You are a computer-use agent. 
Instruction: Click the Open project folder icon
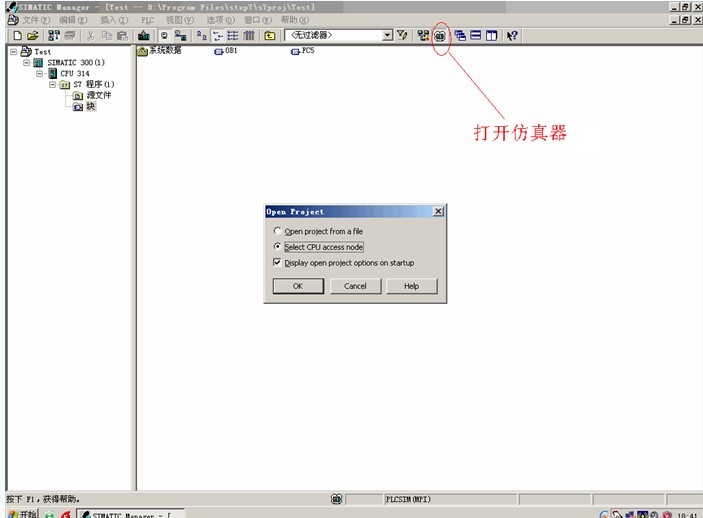32,35
